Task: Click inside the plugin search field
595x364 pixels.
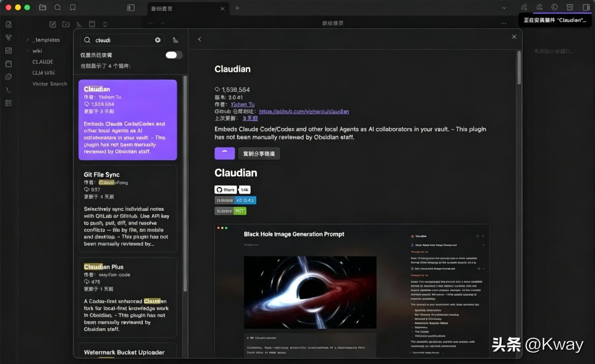Action: [x=122, y=40]
